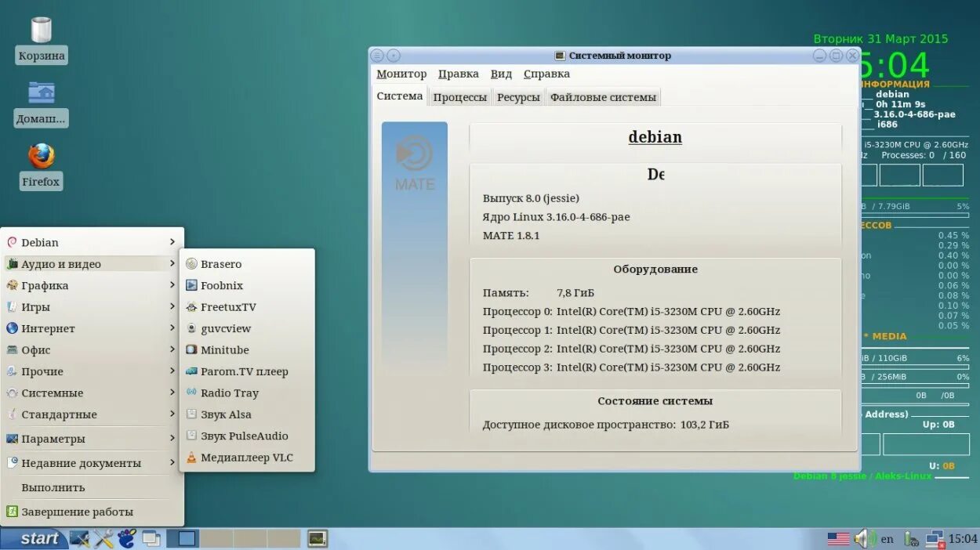Launch FreetuxTV from the submenu

[x=247, y=307]
